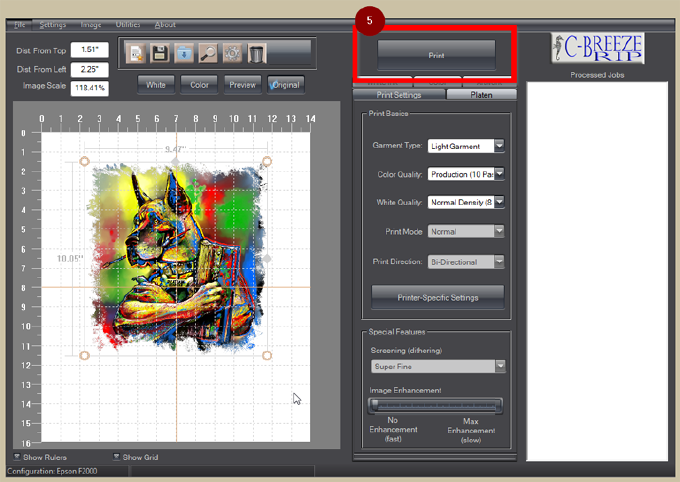680x482 pixels.
Task: Click the dog artwork on the platen
Action: tap(178, 258)
